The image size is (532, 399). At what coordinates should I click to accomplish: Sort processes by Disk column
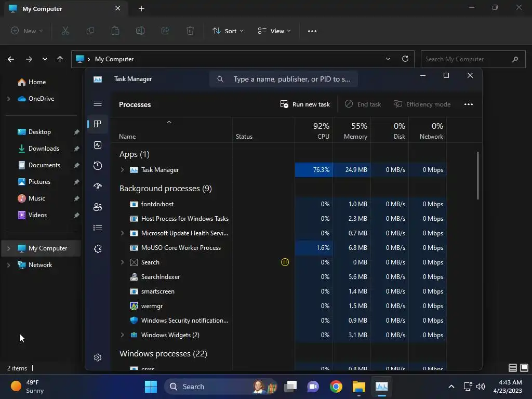(x=390, y=130)
